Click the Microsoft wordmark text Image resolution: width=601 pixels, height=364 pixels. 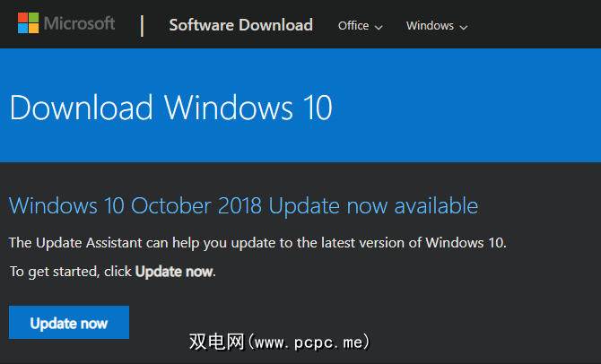click(x=79, y=24)
